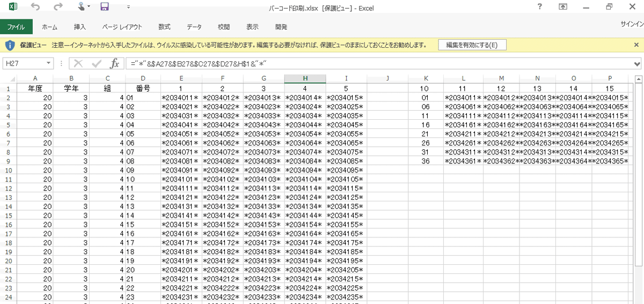Switch to the 挿入 ribbon tab

80,27
